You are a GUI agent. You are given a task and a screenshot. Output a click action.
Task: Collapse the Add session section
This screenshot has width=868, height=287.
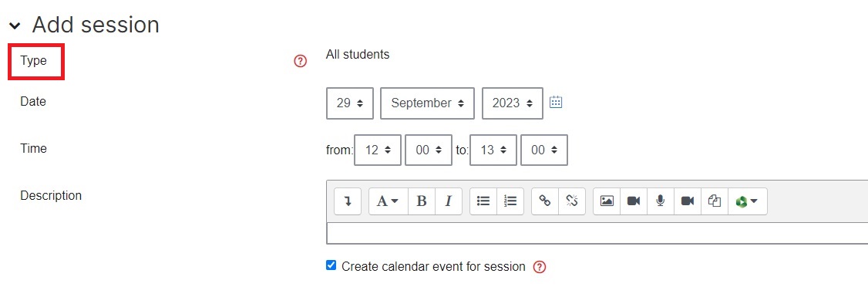[x=15, y=26]
